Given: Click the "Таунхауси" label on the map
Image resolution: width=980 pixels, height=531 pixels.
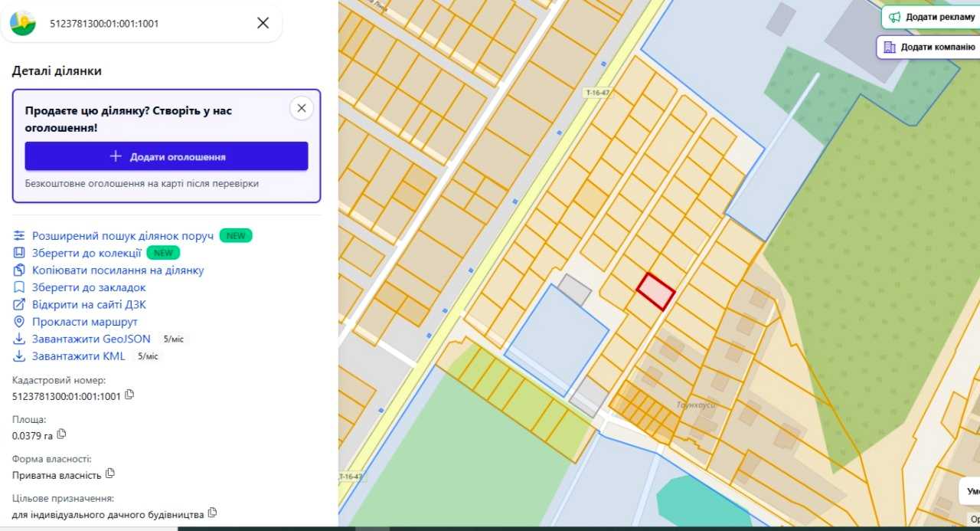Looking at the screenshot, I should 695,405.
